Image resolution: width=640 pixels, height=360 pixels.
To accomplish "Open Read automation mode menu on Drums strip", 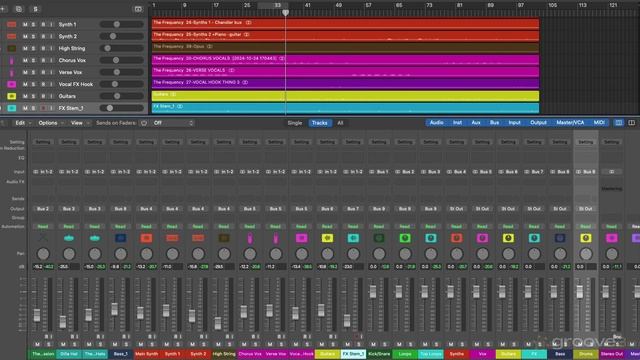I will tap(586, 226).
